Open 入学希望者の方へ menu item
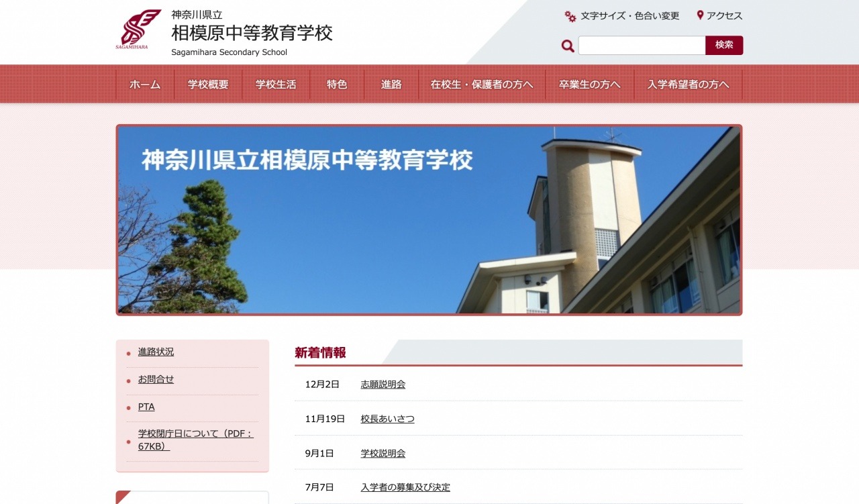Screen dimensions: 859x504 coord(689,85)
